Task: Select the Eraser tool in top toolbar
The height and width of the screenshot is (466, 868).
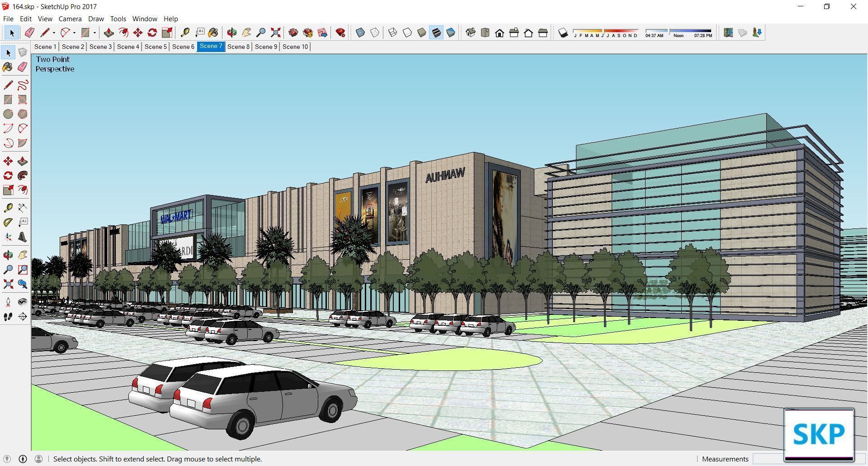Action: [x=29, y=33]
